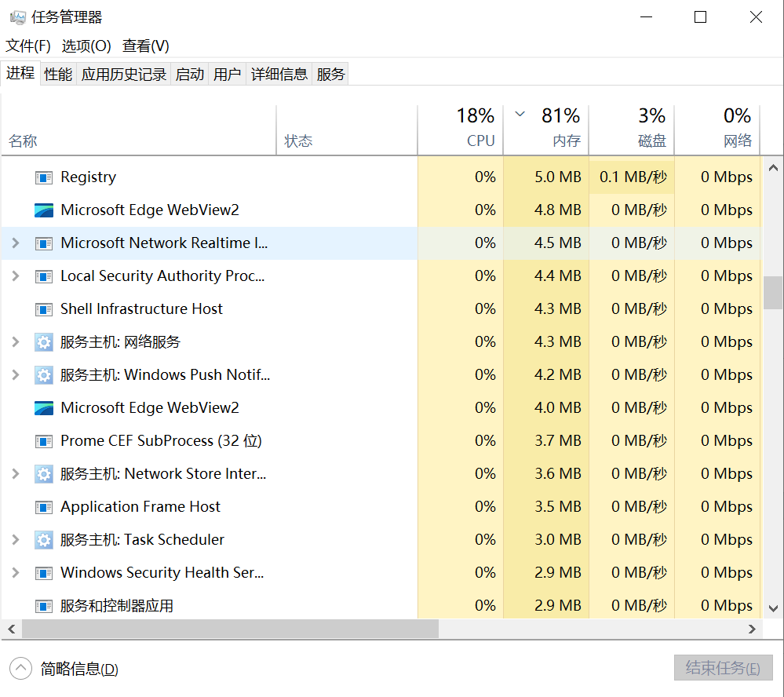The height and width of the screenshot is (697, 784).
Task: Select the Registry process icon
Action: pyautogui.click(x=43, y=177)
